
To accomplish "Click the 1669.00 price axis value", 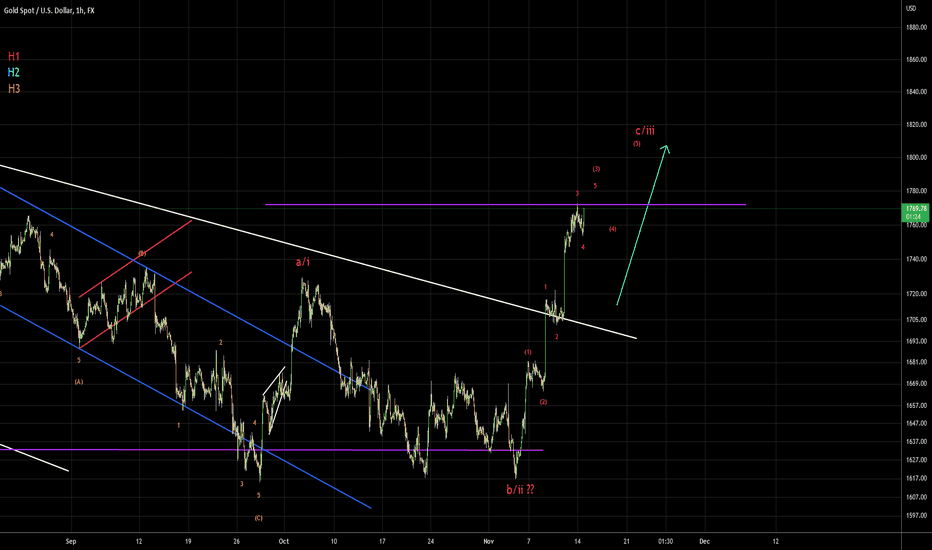I will click(x=917, y=384).
